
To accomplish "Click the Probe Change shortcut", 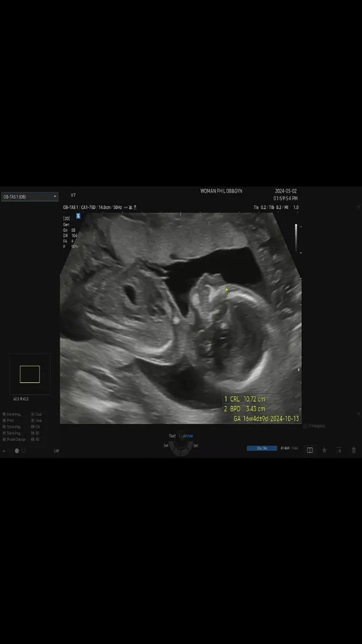I will coord(14,439).
